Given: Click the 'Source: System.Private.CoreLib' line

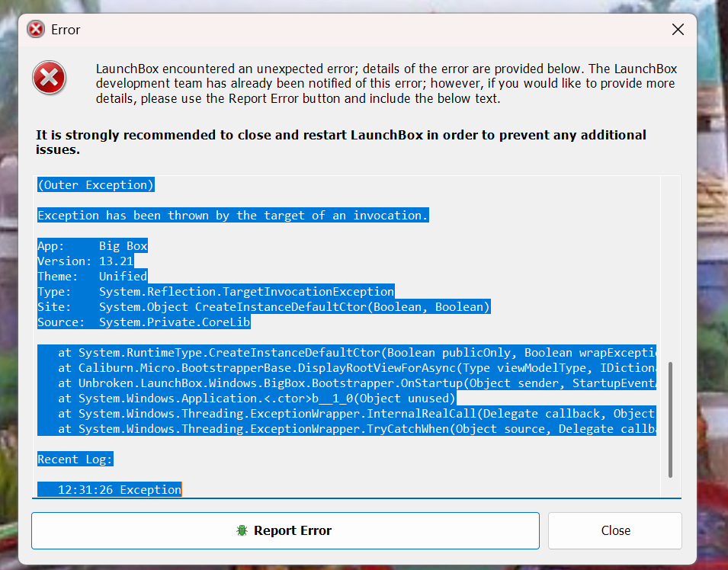Looking at the screenshot, I should (144, 322).
